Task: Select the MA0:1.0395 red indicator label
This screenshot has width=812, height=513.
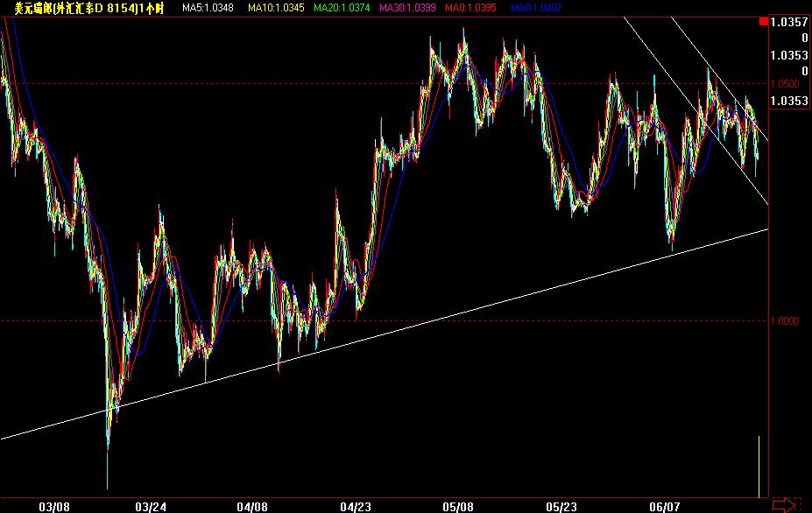Action: (x=470, y=8)
